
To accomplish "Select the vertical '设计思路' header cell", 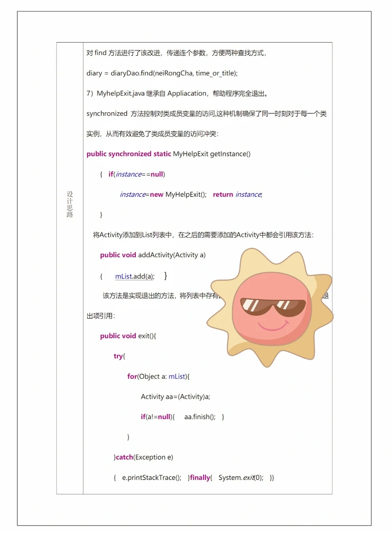I will pyautogui.click(x=70, y=203).
